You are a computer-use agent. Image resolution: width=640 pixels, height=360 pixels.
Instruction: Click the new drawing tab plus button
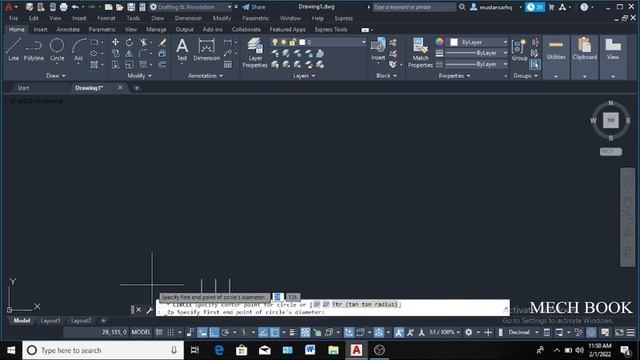pyautogui.click(x=136, y=88)
